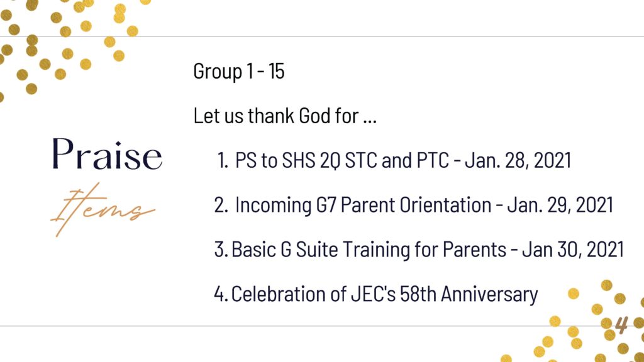Select the 'Let us thank God for ...' text
Screen dimensions: 644x362
pos(285,116)
